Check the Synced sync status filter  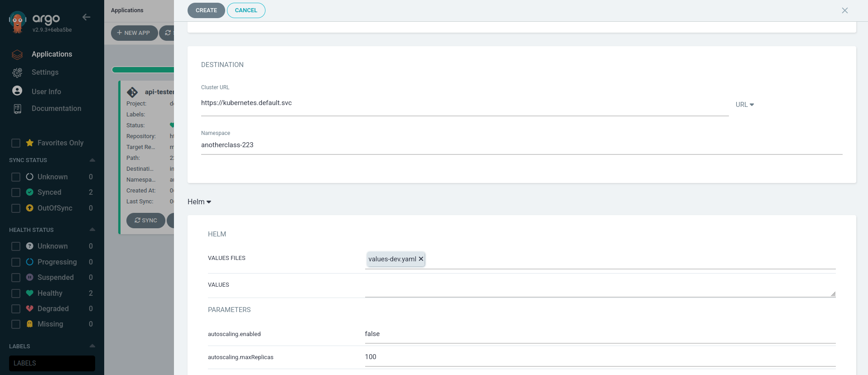(x=16, y=192)
